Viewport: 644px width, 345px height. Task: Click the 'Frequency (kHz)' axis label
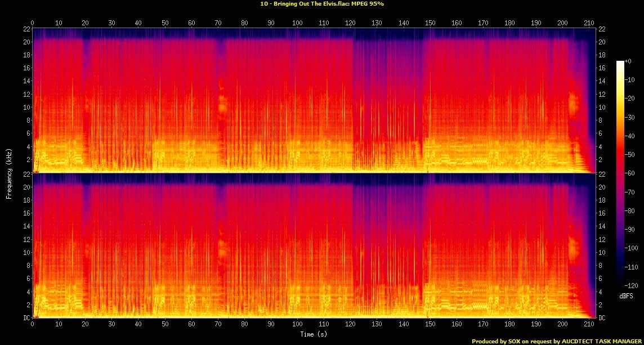pyautogui.click(x=9, y=173)
